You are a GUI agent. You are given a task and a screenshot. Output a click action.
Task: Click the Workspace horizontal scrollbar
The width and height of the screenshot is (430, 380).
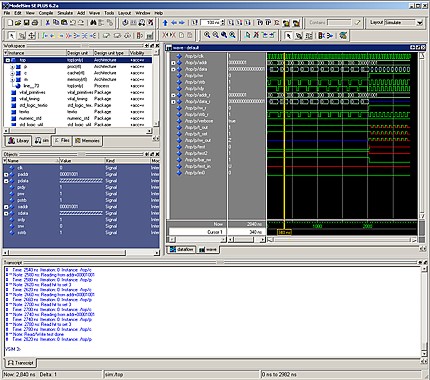[x=78, y=131]
